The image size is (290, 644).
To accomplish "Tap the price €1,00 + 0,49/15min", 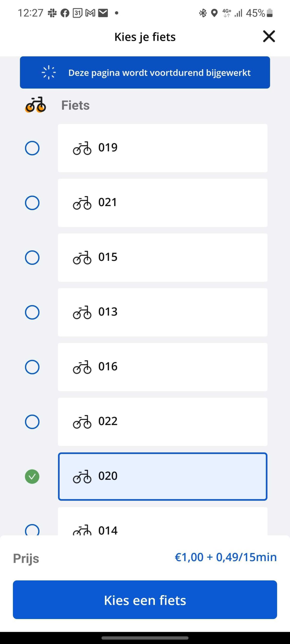I will 226,557.
